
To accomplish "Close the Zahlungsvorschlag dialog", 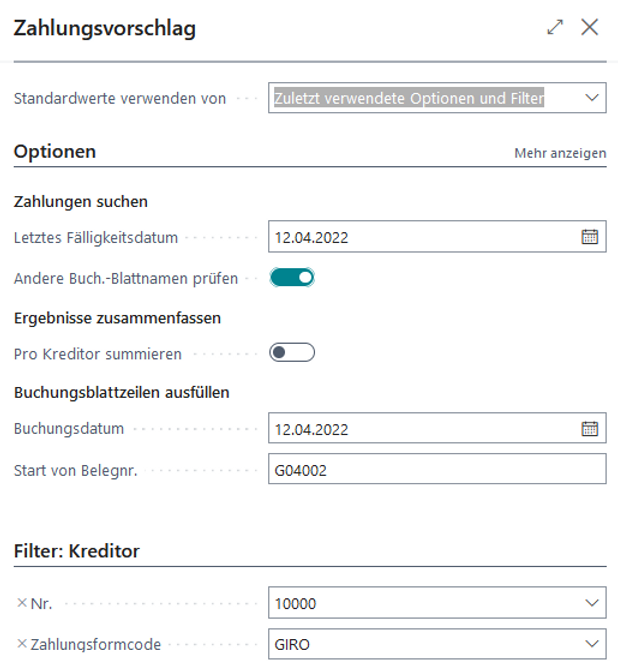I will (590, 28).
